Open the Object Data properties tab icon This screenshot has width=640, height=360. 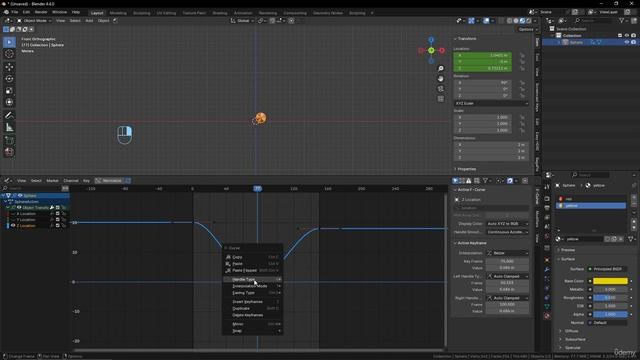pyautogui.click(x=547, y=306)
